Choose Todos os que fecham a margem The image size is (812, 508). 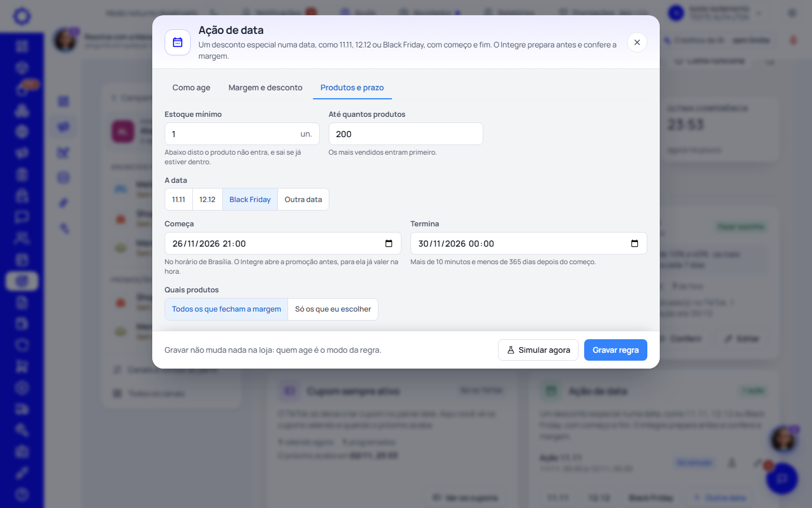(226, 309)
